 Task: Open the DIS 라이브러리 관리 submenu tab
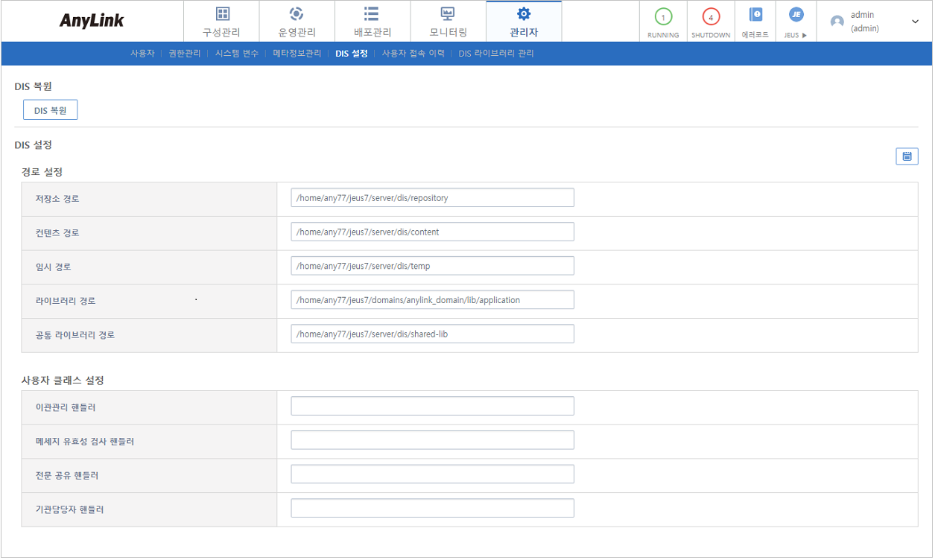click(x=495, y=54)
